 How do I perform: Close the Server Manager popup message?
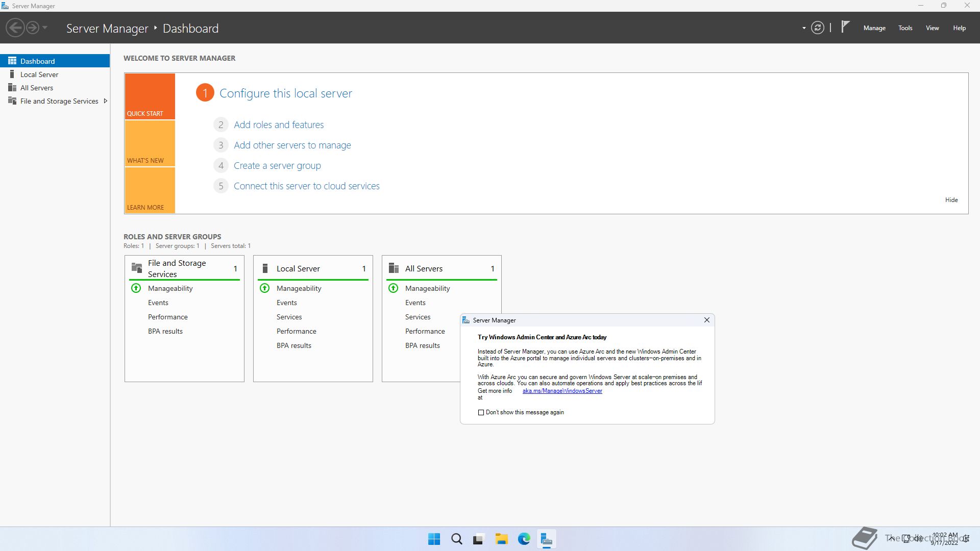pos(707,320)
